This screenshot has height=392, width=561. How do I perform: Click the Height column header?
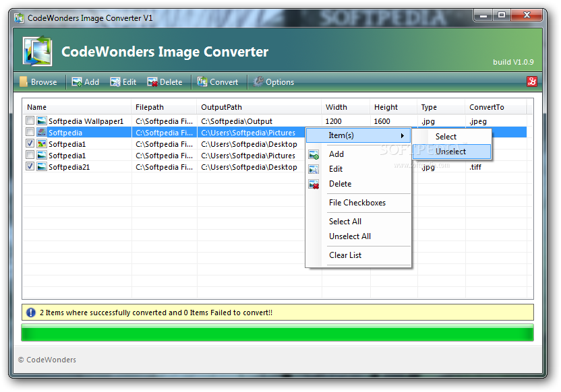393,107
